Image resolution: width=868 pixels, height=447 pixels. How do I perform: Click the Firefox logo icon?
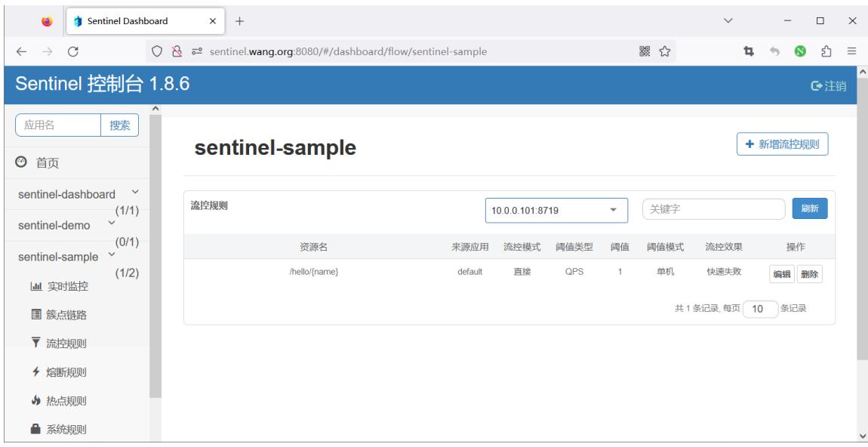(47, 21)
